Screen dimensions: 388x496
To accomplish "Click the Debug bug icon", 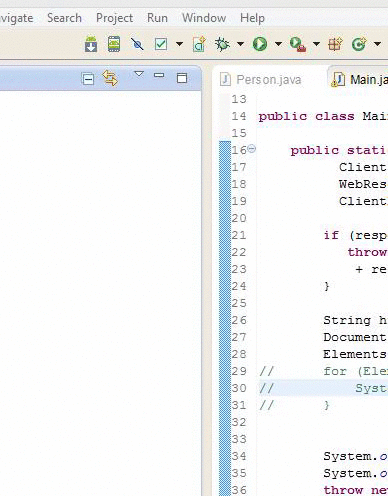I will point(222,44).
